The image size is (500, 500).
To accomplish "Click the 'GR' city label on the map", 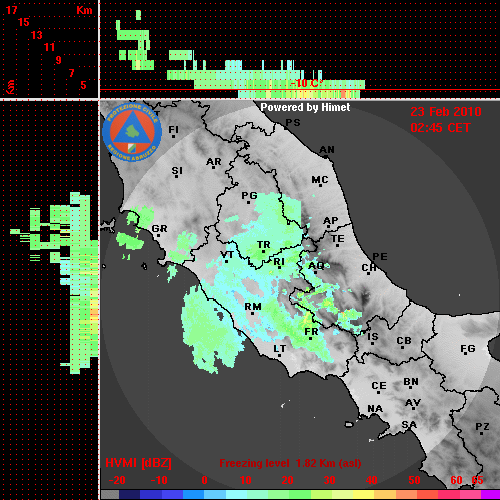I will click(159, 229).
